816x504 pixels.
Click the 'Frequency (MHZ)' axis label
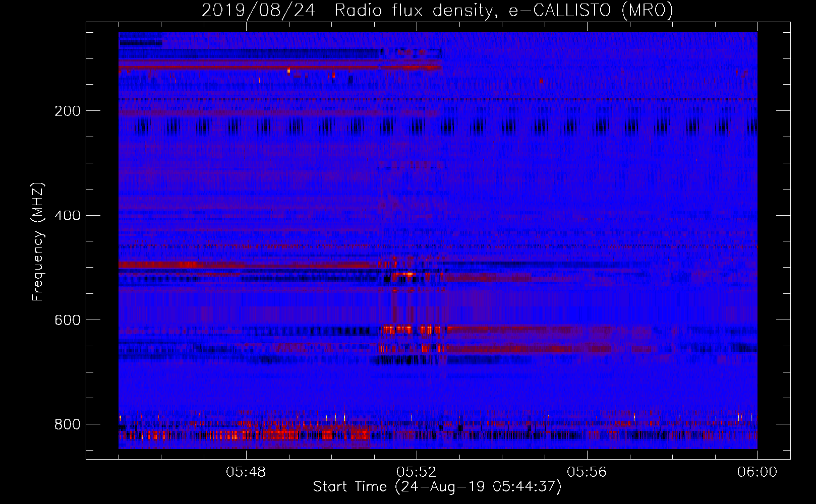coord(38,241)
